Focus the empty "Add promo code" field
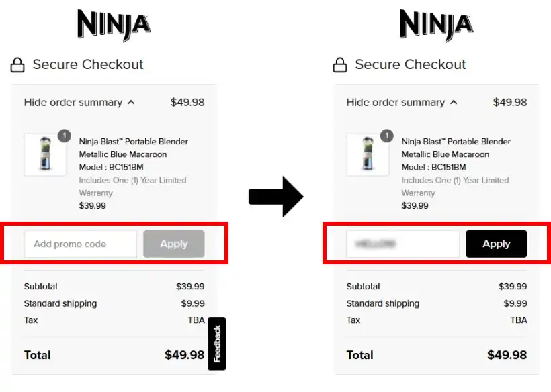Screen dimensions: 551x392 coord(80,244)
